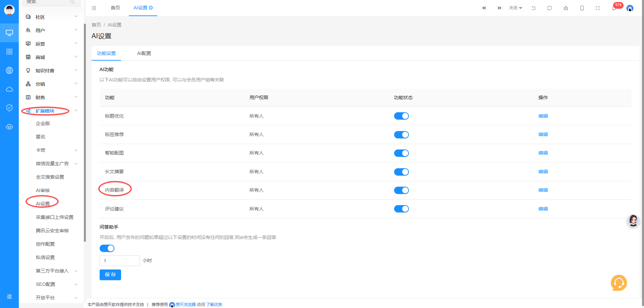Image resolution: width=644 pixels, height=308 pixels.
Task: Open the orange customer support headset icon
Action: tap(619, 283)
